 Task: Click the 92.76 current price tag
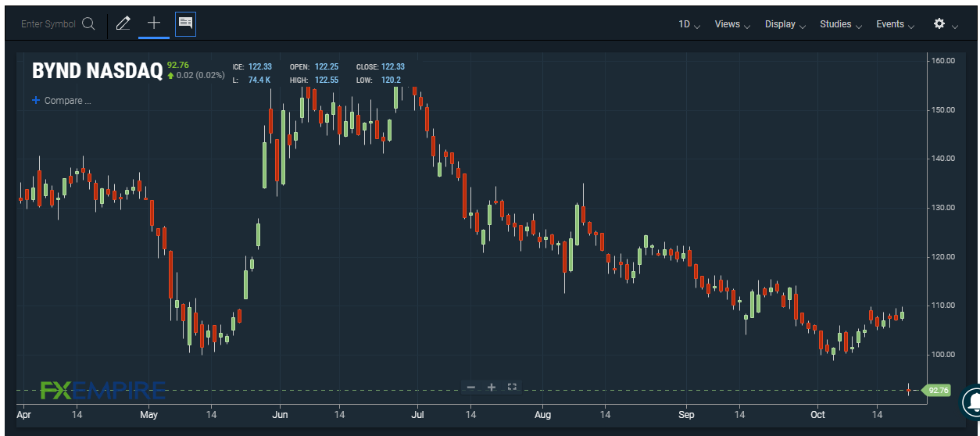click(x=935, y=390)
